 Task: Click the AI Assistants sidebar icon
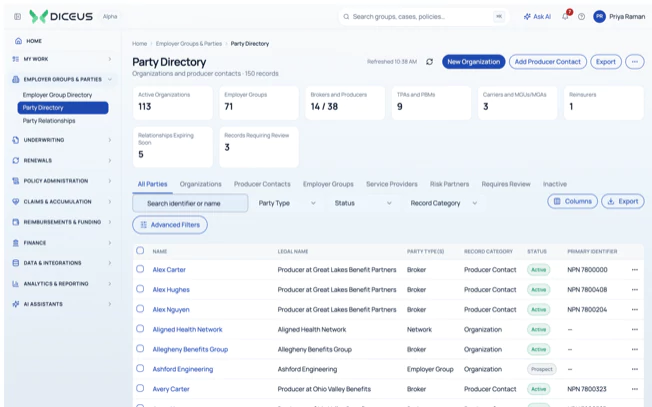click(x=16, y=304)
